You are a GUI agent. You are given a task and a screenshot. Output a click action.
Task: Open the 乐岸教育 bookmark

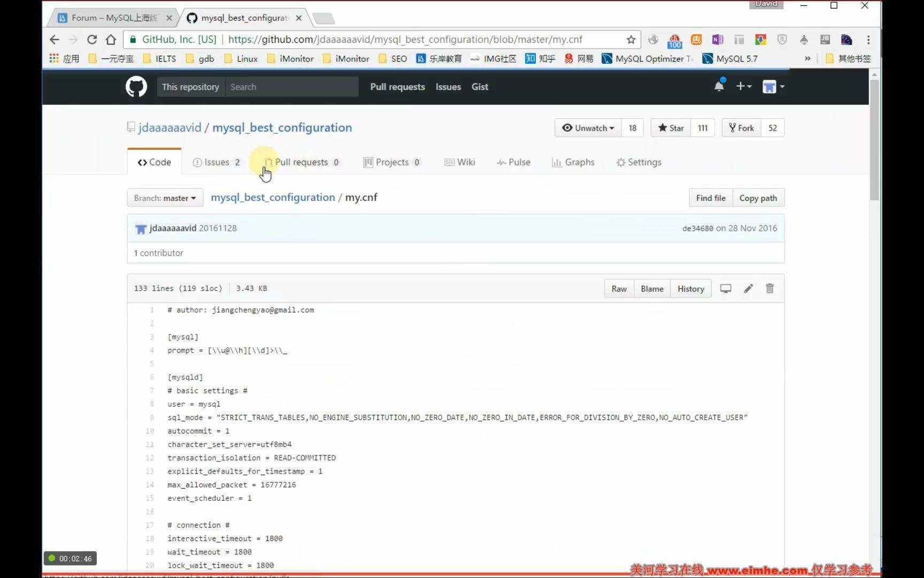click(x=439, y=58)
